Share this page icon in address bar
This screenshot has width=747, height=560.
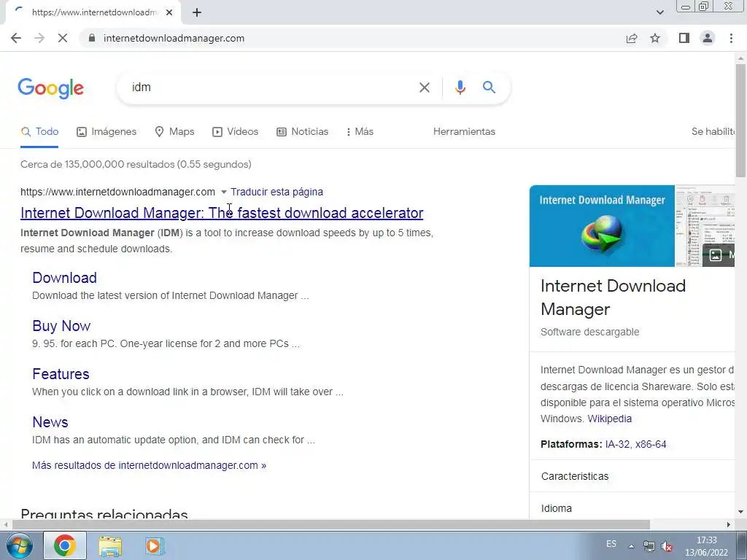point(632,38)
